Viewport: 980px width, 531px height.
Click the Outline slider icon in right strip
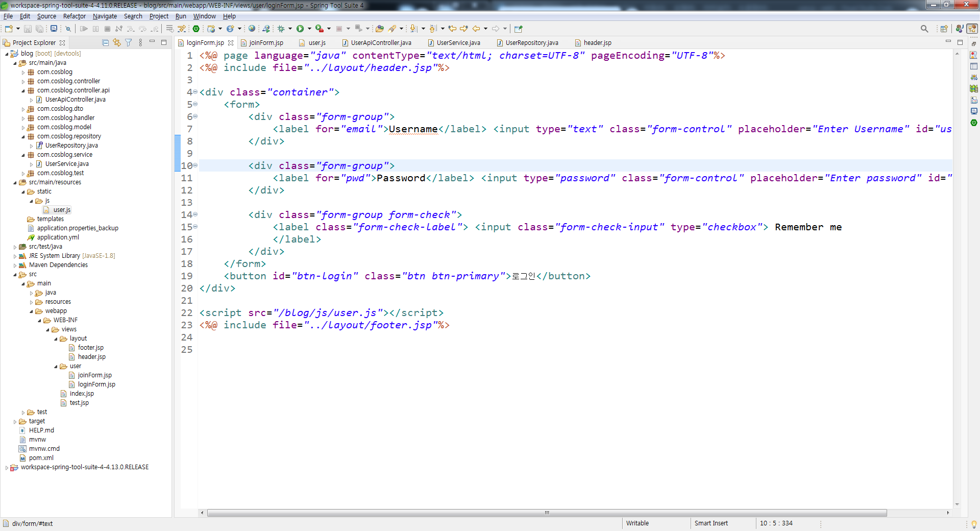tap(974, 77)
